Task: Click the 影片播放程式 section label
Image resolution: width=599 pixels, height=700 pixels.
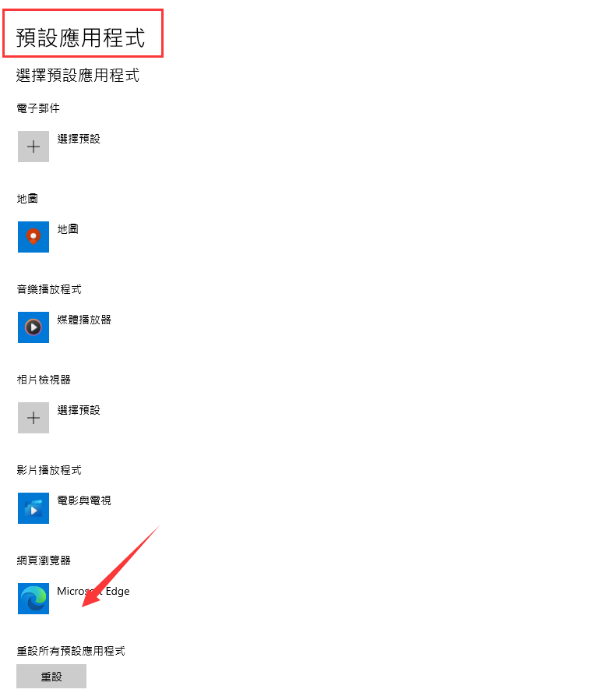Action: pos(49,470)
